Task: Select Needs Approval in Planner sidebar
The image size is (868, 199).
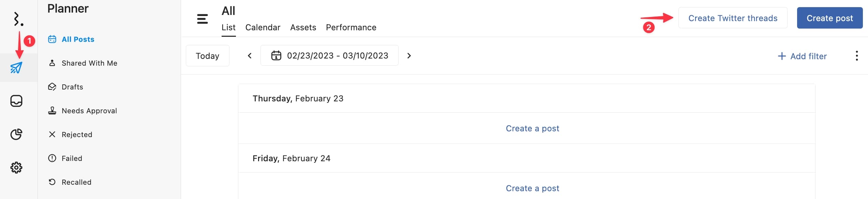Action: tap(89, 111)
